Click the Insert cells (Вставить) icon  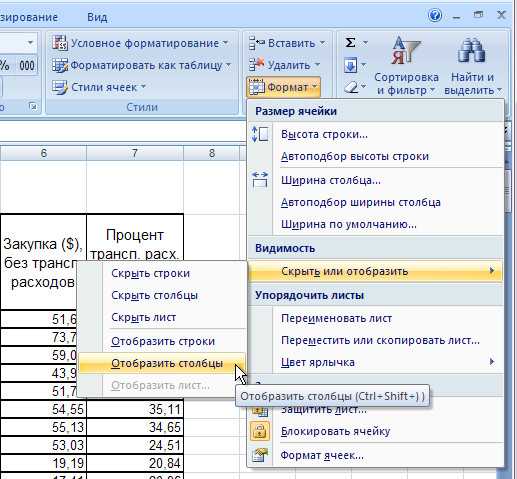[257, 43]
